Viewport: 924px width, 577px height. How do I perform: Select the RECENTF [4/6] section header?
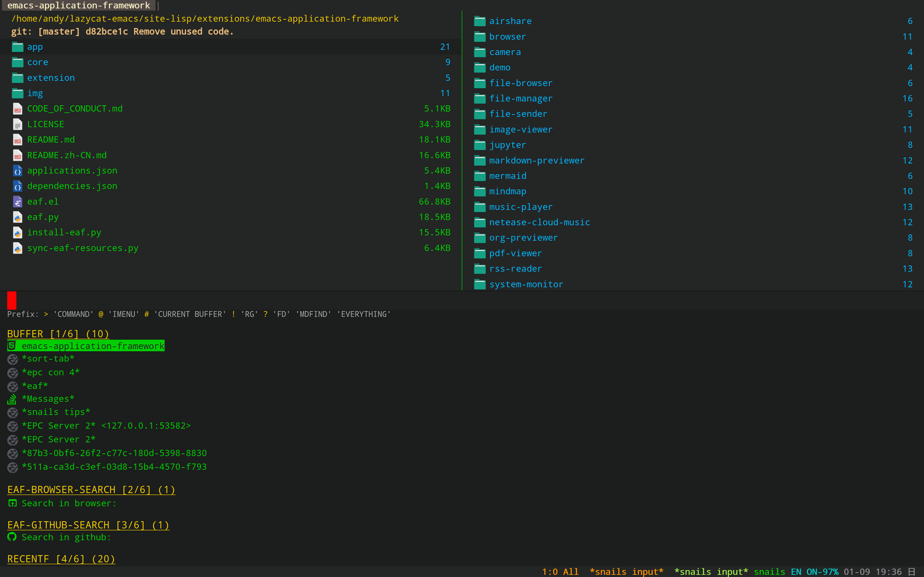coord(61,559)
